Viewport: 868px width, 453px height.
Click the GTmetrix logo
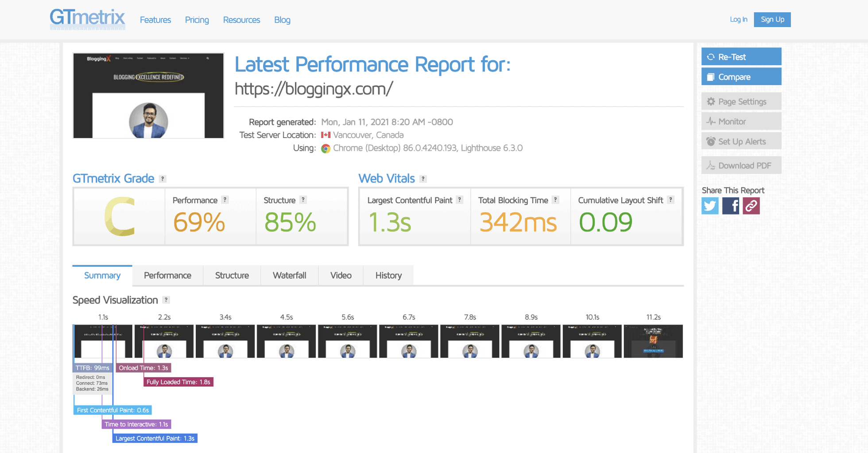coord(87,19)
